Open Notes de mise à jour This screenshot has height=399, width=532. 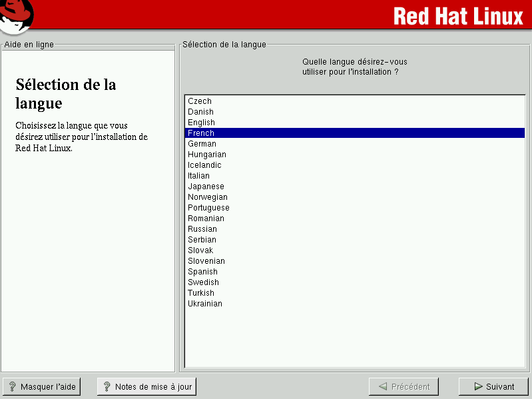coord(146,386)
